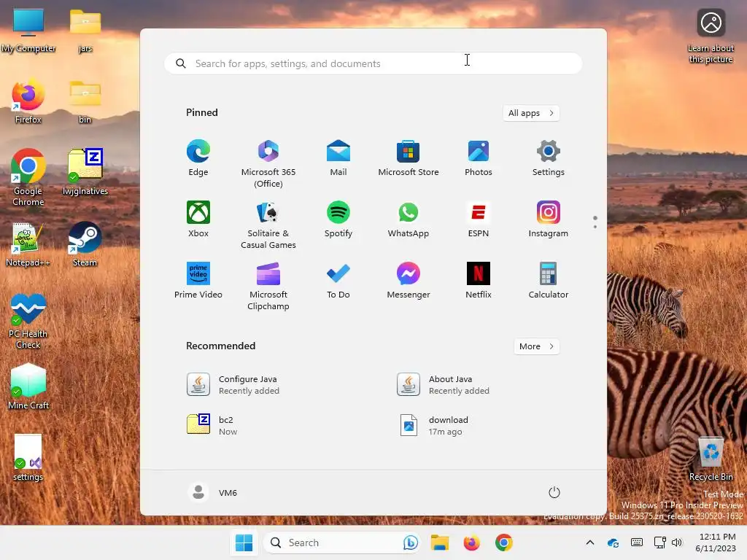Open Settings from pinned apps
Viewport: 747px width, 560px height.
coord(549,158)
